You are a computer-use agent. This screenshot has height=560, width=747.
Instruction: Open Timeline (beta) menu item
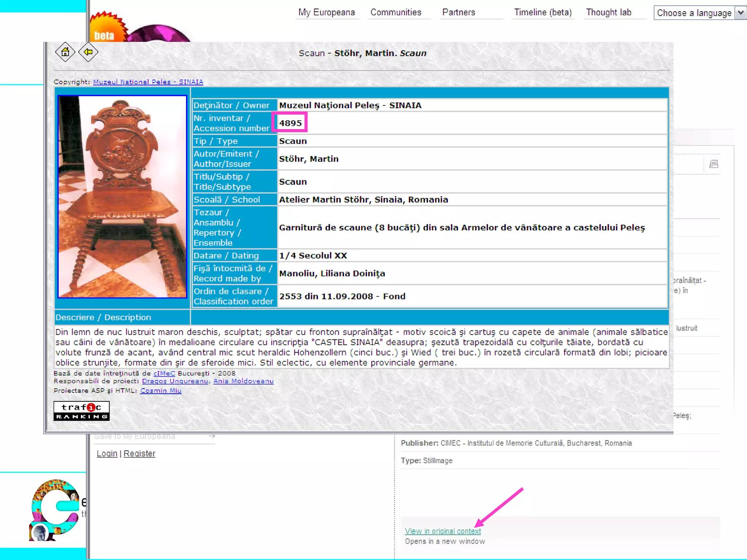pyautogui.click(x=543, y=12)
